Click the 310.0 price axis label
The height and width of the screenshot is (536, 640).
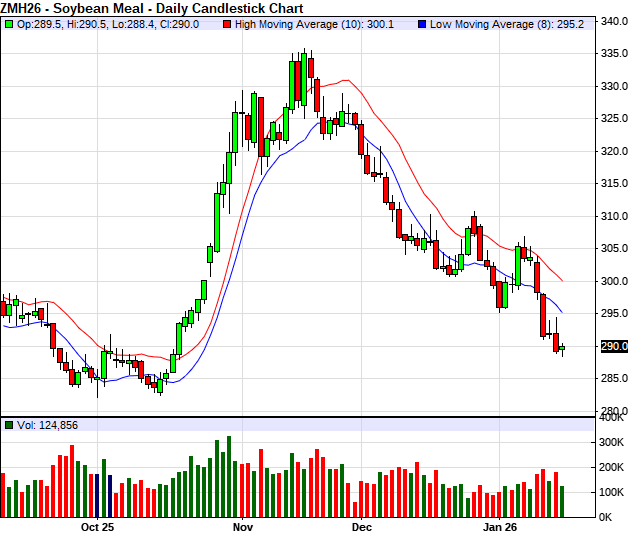pos(613,216)
